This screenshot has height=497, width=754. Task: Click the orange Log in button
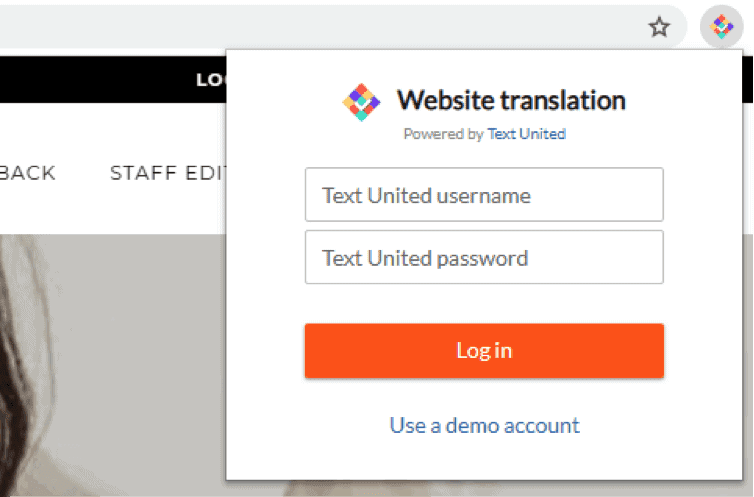click(x=484, y=351)
